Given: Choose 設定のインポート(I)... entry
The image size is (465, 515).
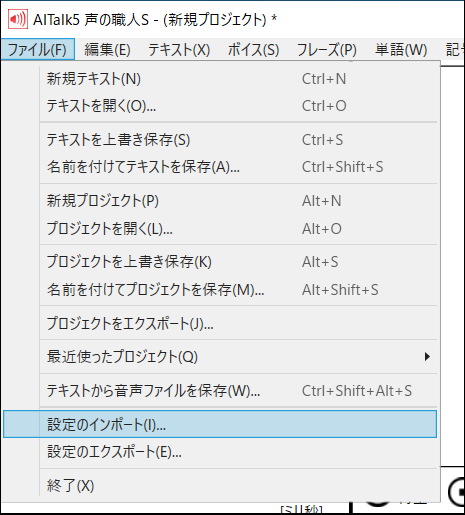Looking at the screenshot, I should tap(220, 424).
